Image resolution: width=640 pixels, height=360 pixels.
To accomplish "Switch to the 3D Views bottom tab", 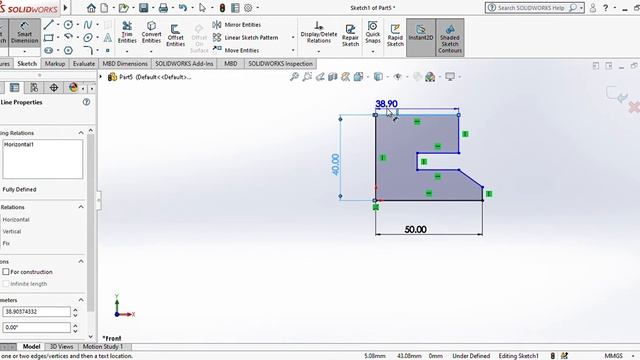I will [61, 347].
